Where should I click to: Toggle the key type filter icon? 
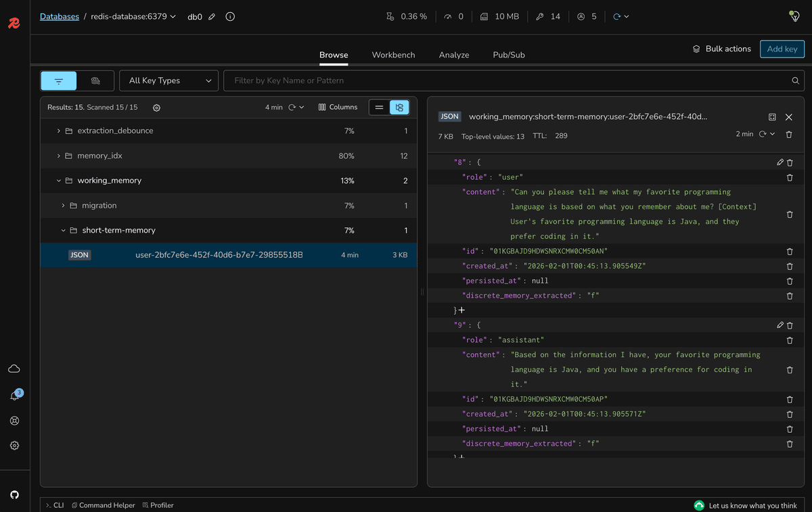coord(58,80)
